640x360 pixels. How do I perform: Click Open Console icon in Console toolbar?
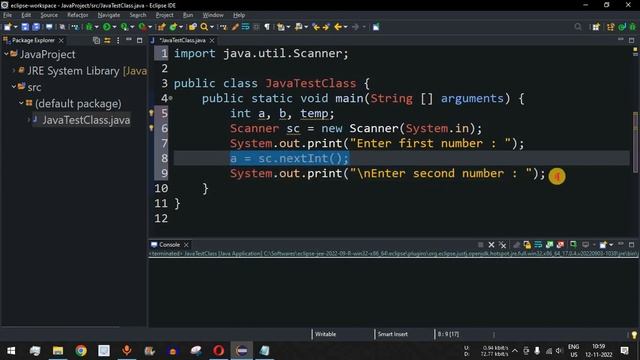tap(603, 245)
